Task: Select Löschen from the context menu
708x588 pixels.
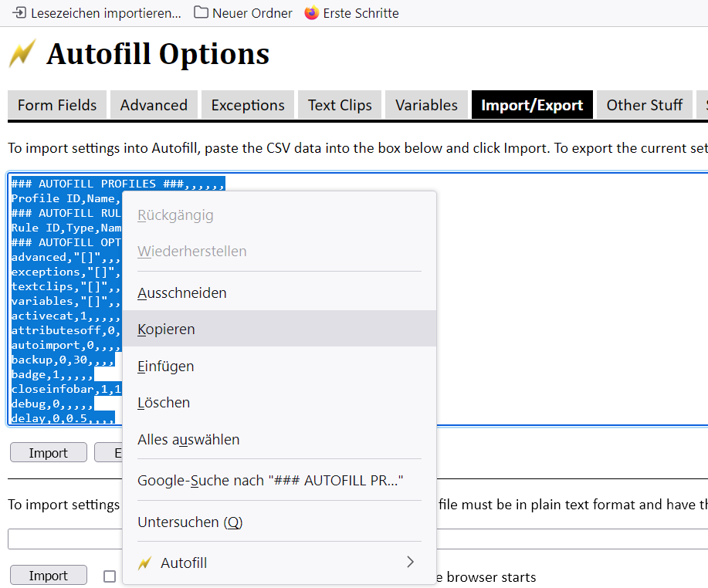Action: (x=164, y=403)
